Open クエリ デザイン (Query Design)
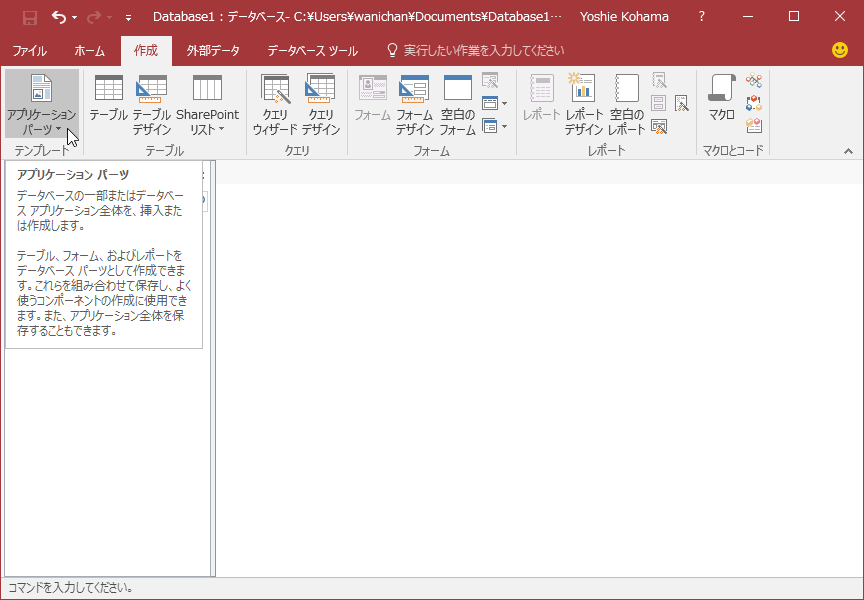 [321, 104]
